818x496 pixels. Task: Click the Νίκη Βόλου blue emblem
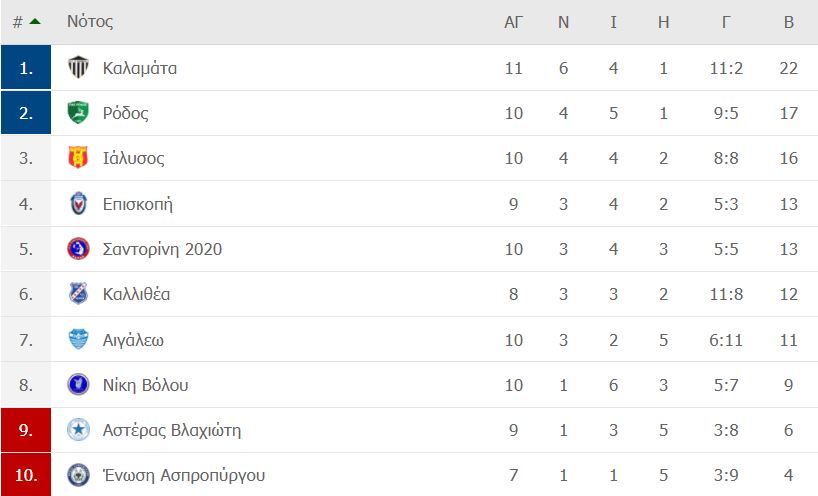click(78, 385)
